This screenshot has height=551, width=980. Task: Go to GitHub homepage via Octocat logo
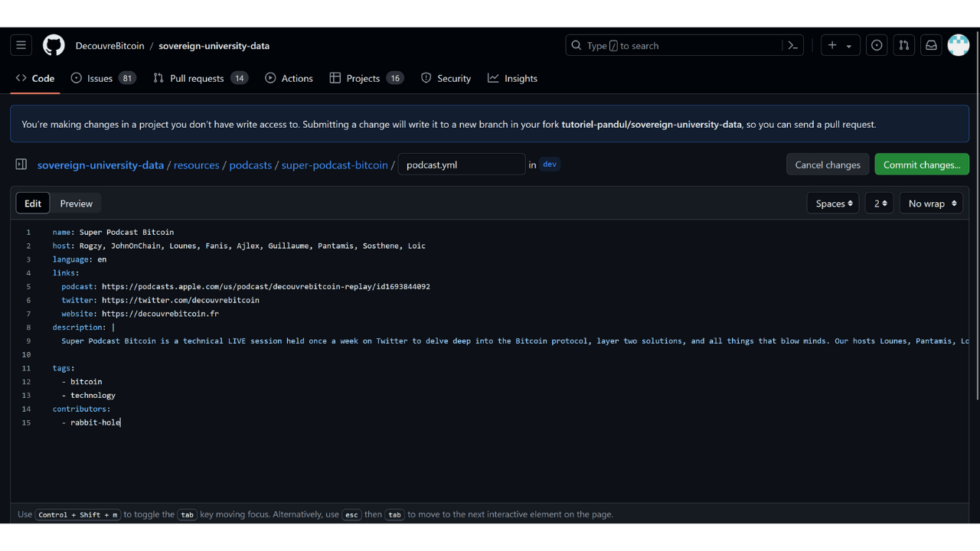[54, 46]
